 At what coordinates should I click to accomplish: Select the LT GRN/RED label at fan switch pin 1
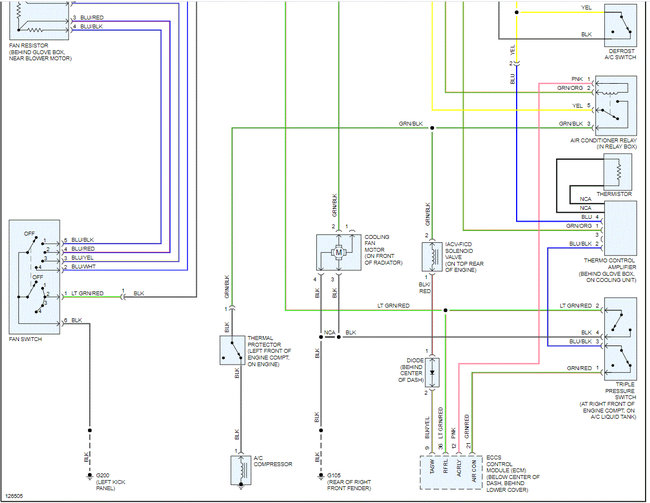pos(87,293)
